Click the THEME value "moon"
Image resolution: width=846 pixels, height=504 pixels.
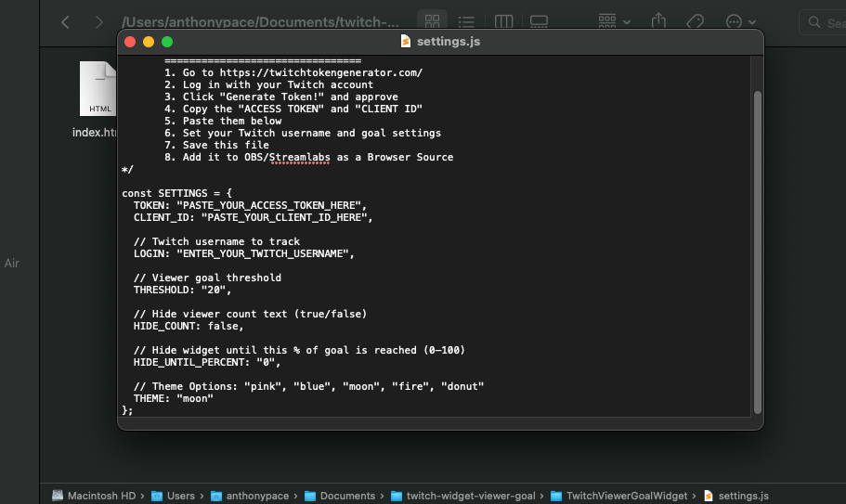pyautogui.click(x=195, y=399)
